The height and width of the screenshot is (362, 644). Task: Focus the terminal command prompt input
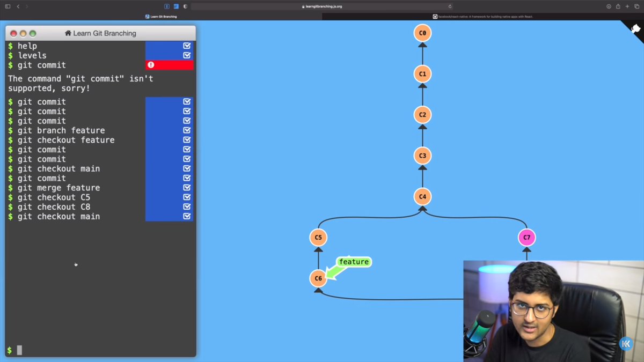(x=101, y=350)
